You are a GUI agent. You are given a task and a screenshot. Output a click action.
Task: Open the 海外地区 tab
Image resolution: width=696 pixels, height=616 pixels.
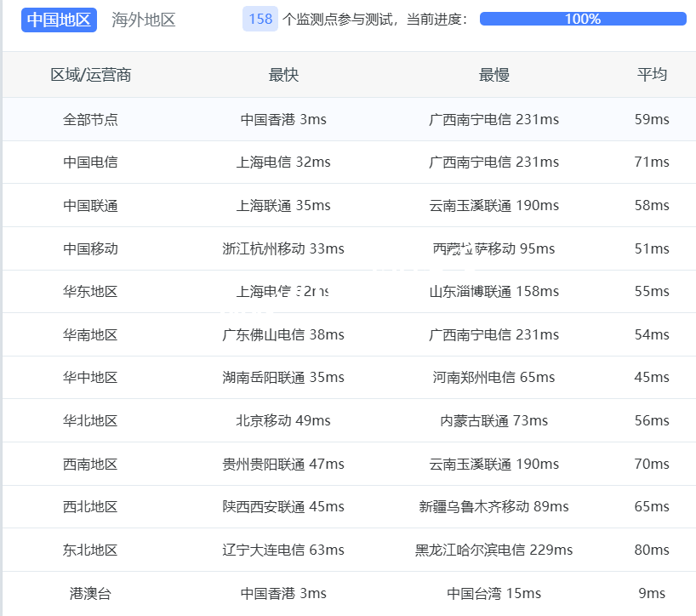click(x=144, y=20)
